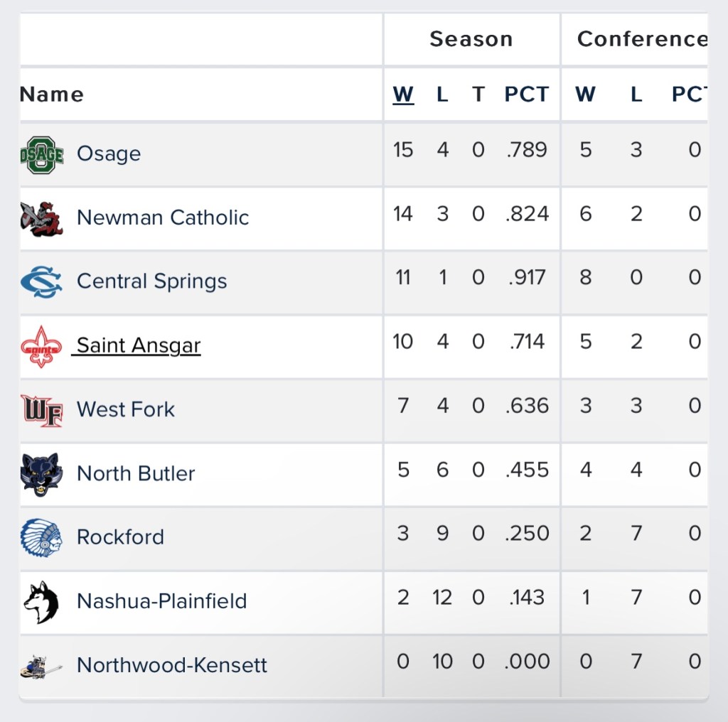Click the Rockford team logo
Screen dimensions: 728x722
tap(42, 537)
